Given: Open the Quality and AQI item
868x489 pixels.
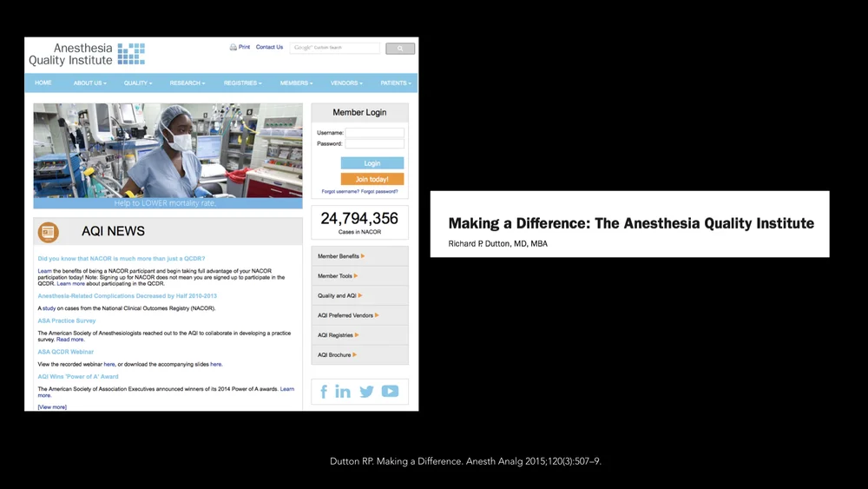Looking at the screenshot, I should click(x=360, y=295).
